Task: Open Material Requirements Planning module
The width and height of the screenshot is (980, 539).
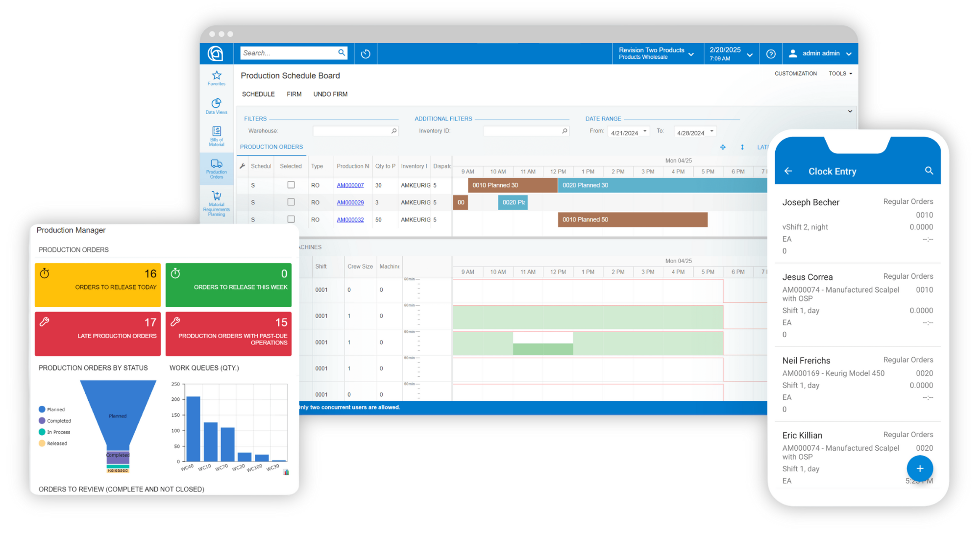Action: click(216, 202)
